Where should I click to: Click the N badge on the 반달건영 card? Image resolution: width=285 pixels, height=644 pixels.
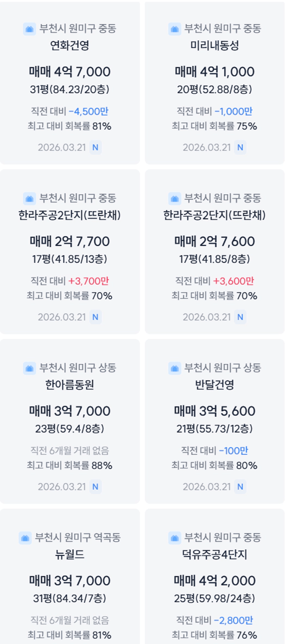pyautogui.click(x=240, y=487)
